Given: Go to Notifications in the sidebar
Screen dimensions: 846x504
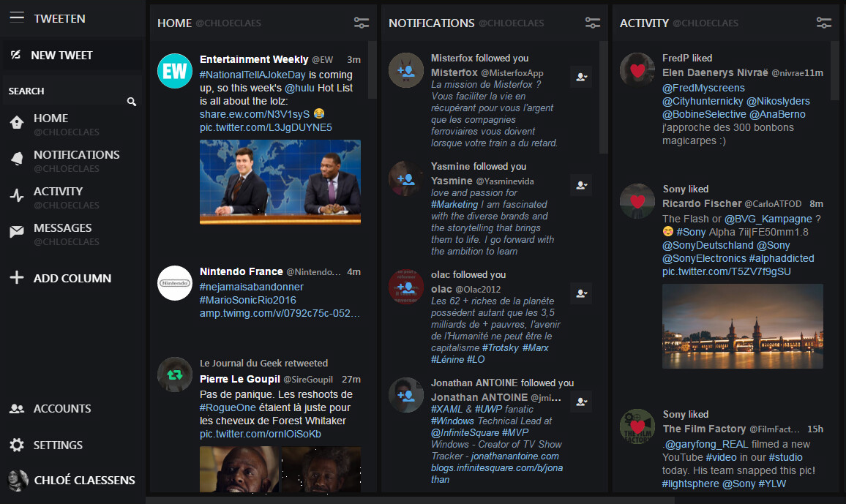Looking at the screenshot, I should tap(76, 155).
